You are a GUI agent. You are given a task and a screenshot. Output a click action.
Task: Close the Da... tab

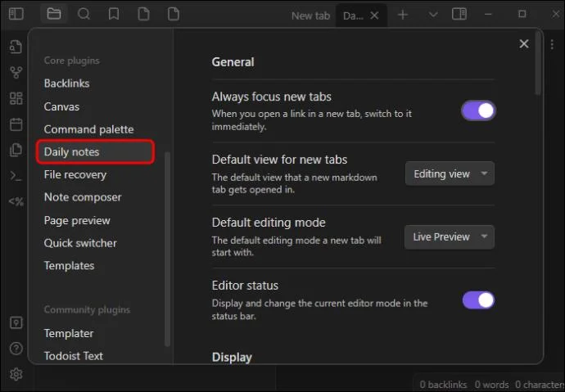point(375,16)
